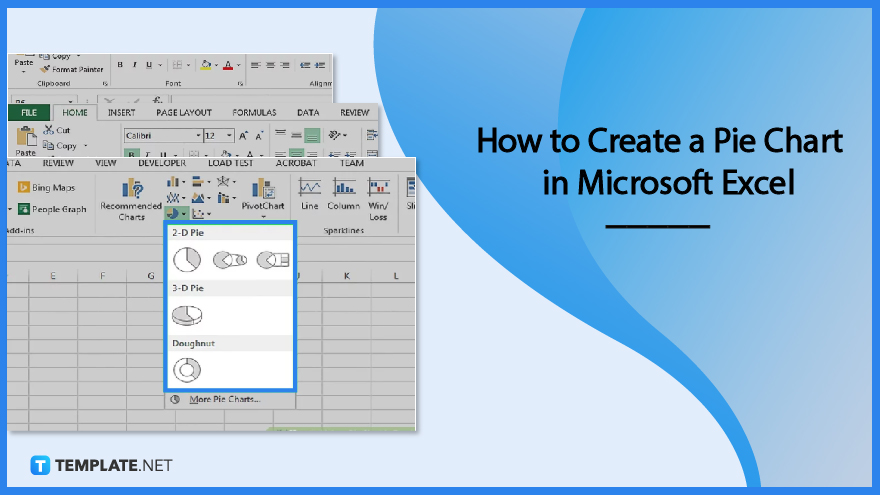Image resolution: width=880 pixels, height=495 pixels.
Task: Insert a Win/Loss sparkline
Action: coord(378,199)
